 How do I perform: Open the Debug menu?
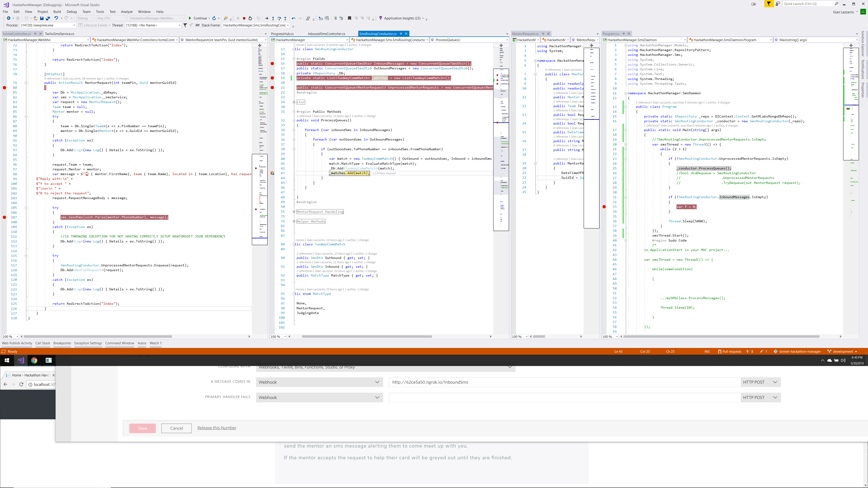pyautogui.click(x=72, y=12)
